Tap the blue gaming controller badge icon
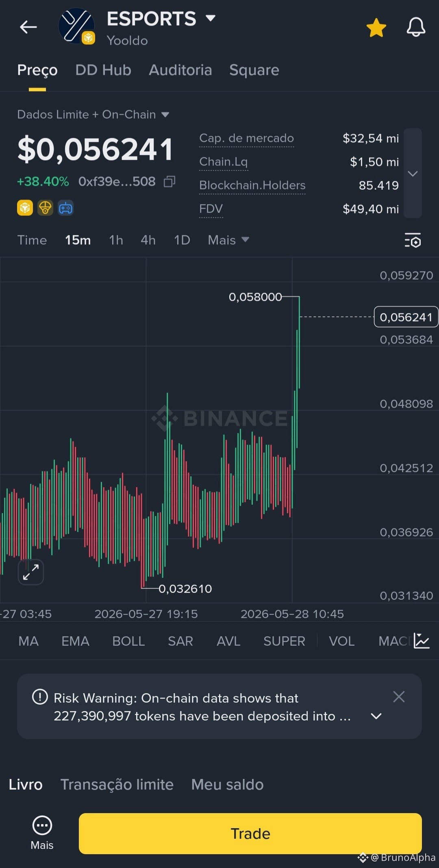 65,208
